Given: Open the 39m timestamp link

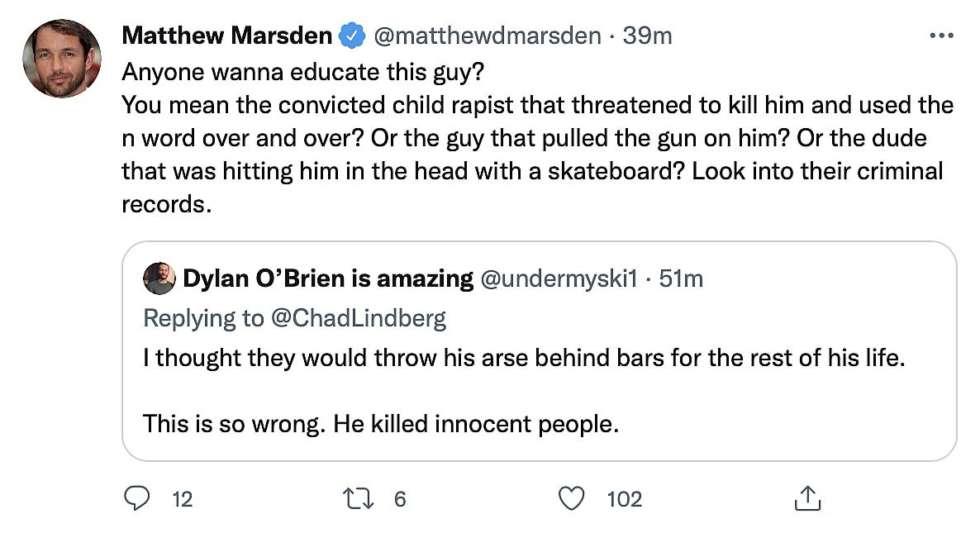Looking at the screenshot, I should [x=647, y=36].
